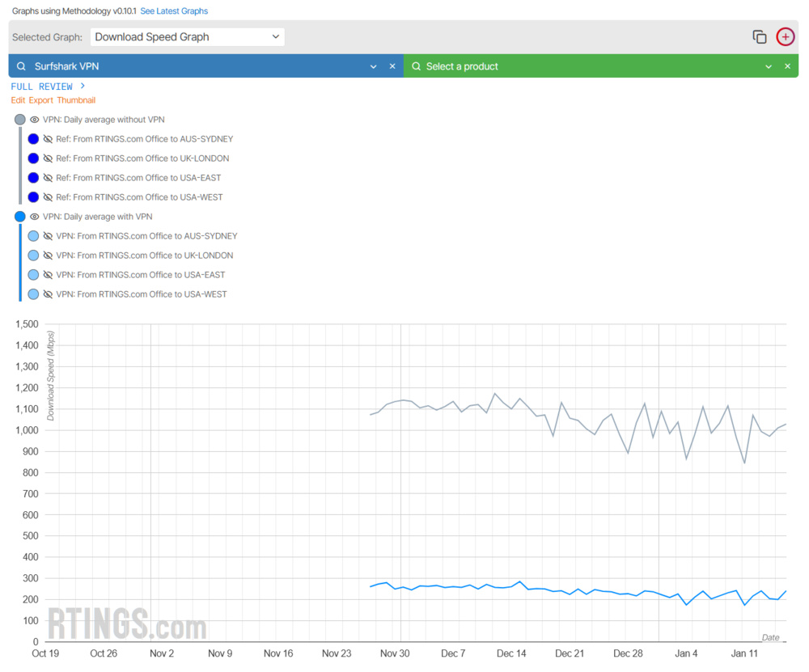
Task: Click the search icon in the Surfshark VPN bar
Action: [x=19, y=66]
